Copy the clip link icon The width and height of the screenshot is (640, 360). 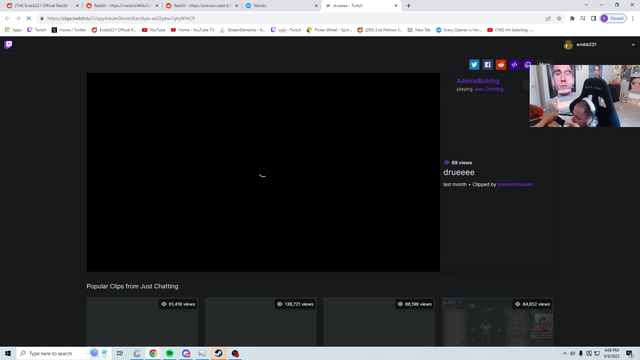pyautogui.click(x=527, y=64)
